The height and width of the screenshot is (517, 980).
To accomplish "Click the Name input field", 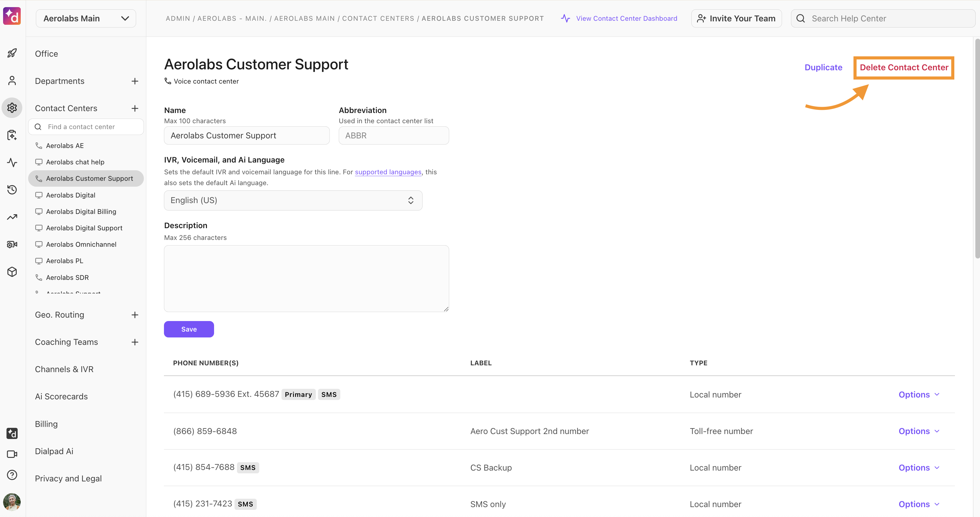I will click(x=247, y=136).
